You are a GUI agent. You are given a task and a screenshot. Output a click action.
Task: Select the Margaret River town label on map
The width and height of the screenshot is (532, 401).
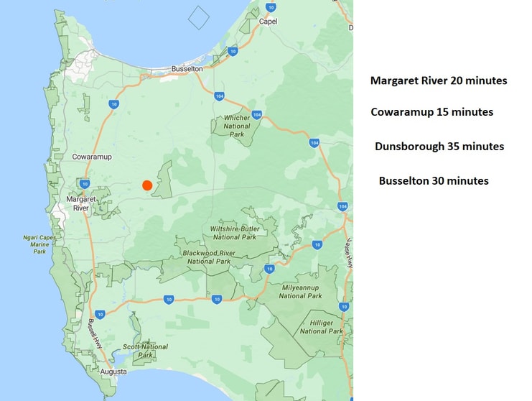(x=81, y=203)
